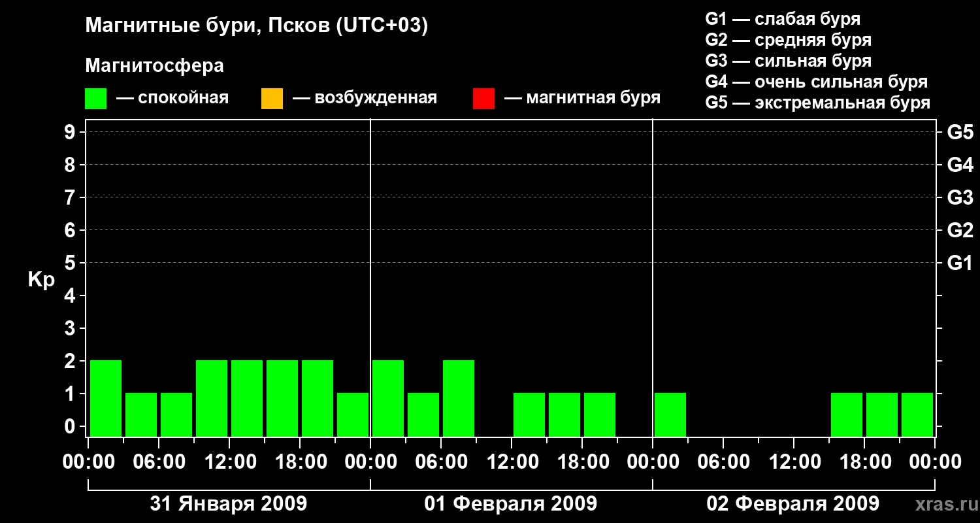Click 'G1 — слабая буря' legend line

[783, 19]
